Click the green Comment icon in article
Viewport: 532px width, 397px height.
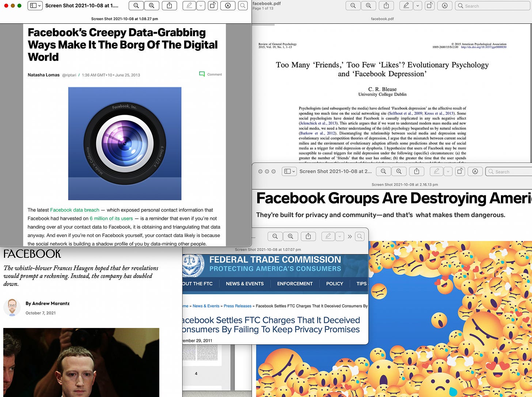click(202, 74)
